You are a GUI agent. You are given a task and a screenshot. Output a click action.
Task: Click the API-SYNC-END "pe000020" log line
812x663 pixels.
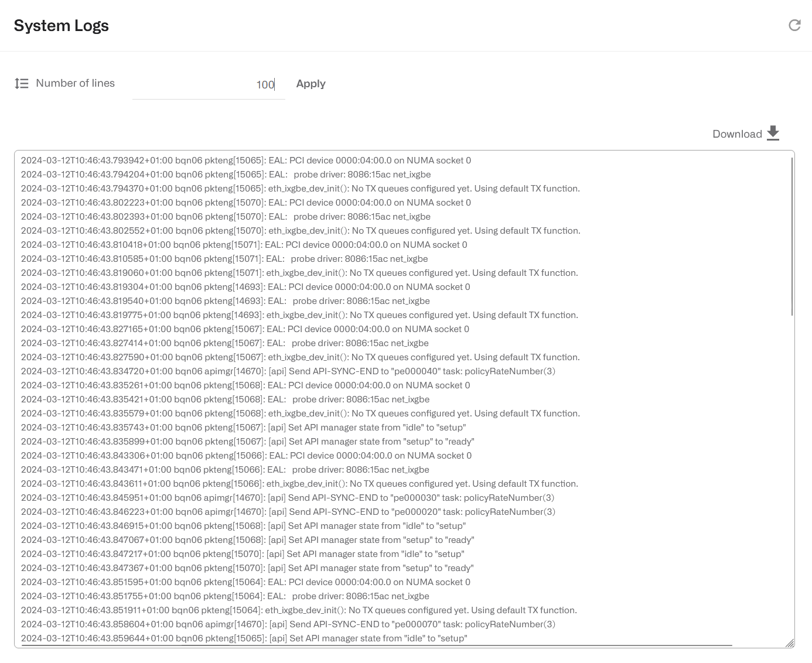tap(288, 512)
